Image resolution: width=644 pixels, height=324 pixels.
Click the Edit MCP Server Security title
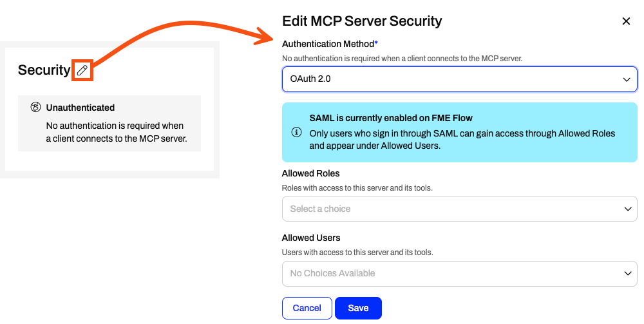tap(362, 21)
